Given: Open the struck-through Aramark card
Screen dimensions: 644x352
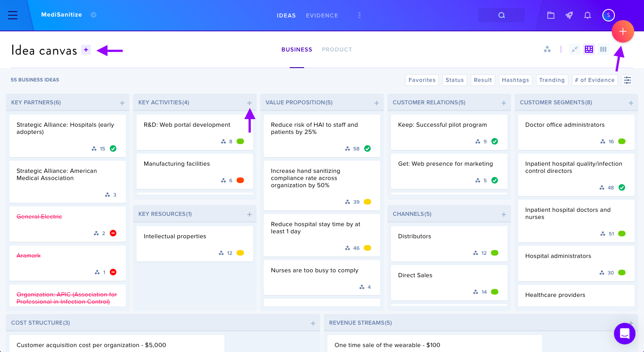Looking at the screenshot, I should pyautogui.click(x=68, y=263).
